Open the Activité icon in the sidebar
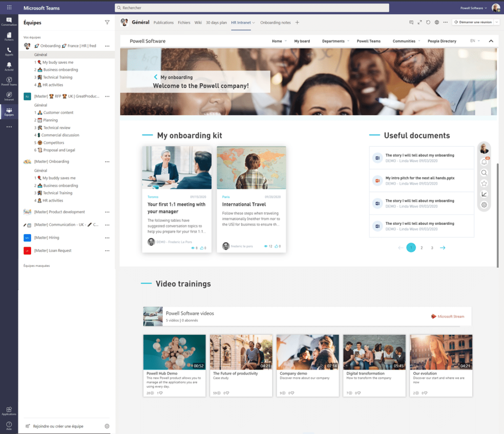 tap(9, 65)
